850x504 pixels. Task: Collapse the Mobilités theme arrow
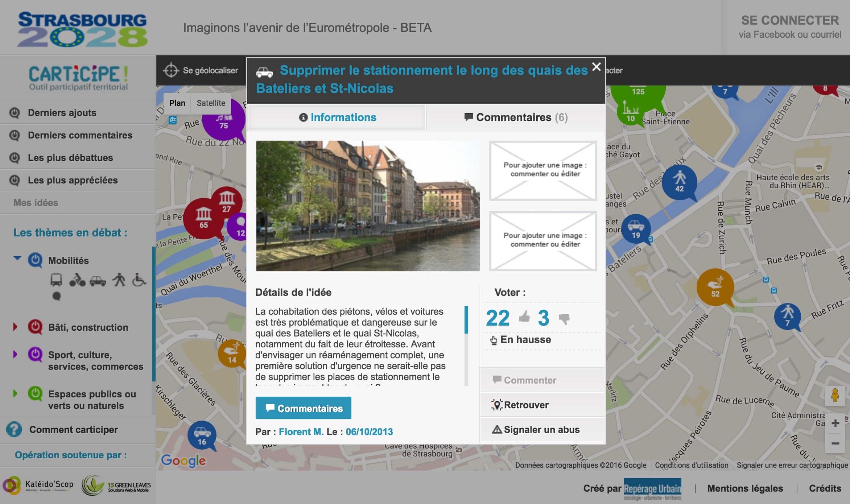point(17,258)
